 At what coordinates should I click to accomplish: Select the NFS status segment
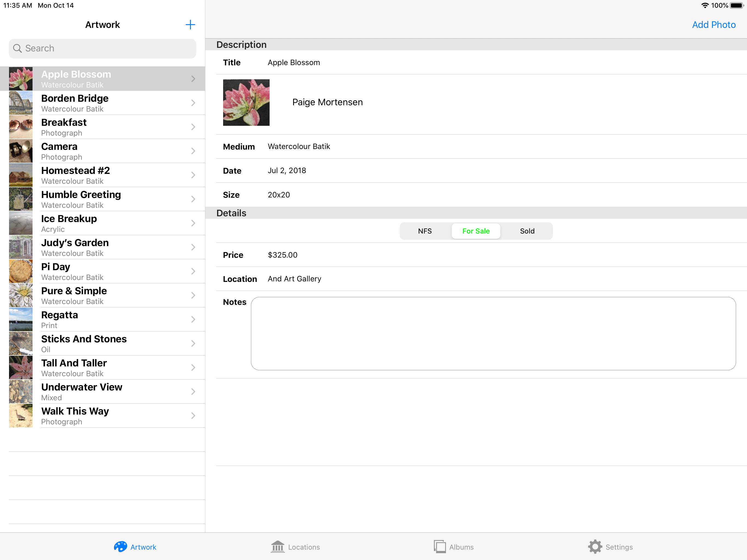click(x=424, y=231)
